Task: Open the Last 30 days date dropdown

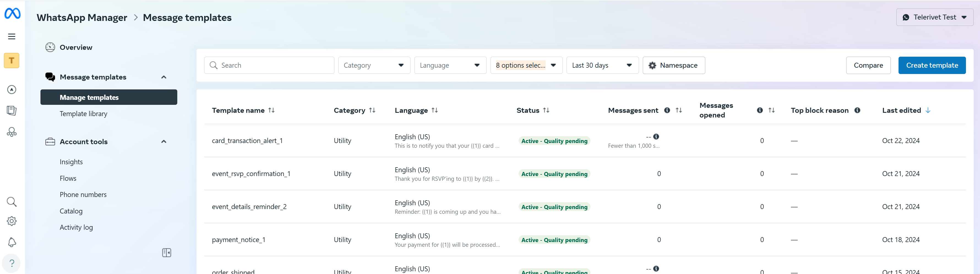Action: [602, 65]
